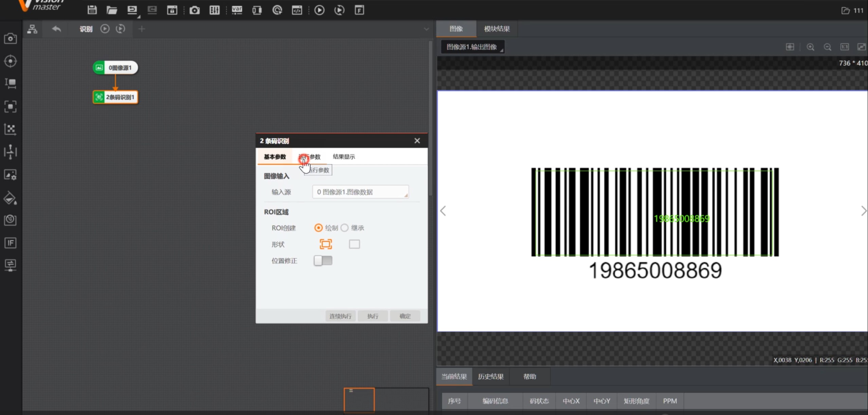This screenshot has height=415, width=868.
Task: Run the 识别 flow once
Action: point(105,29)
